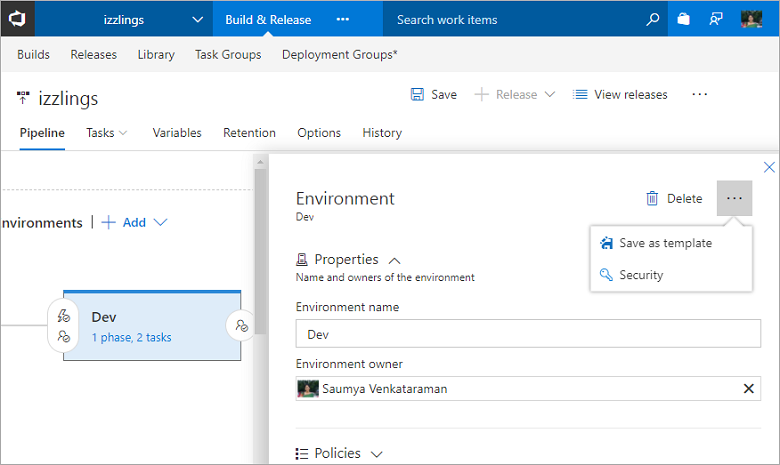The width and height of the screenshot is (780, 465).
Task: Close the Environment panel
Action: 769,168
